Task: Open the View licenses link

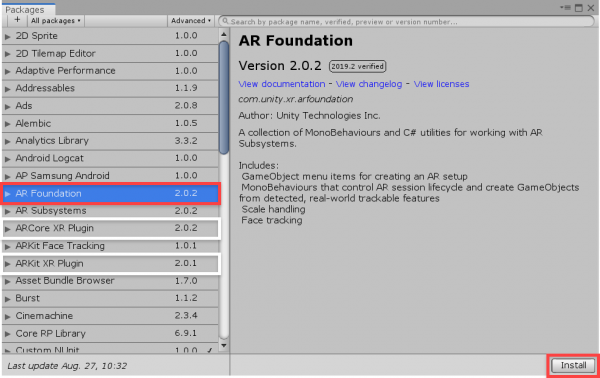Action: tap(441, 84)
